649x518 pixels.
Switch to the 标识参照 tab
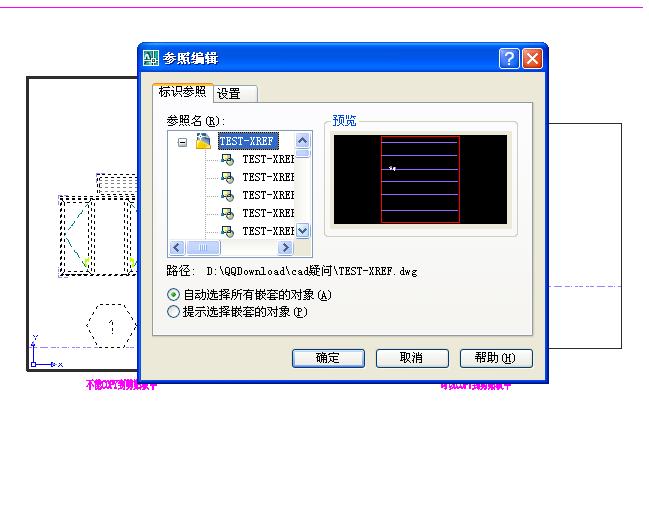point(183,91)
